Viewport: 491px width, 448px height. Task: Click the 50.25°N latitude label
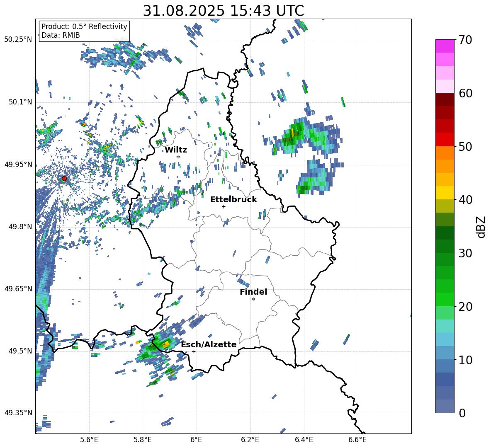18,40
